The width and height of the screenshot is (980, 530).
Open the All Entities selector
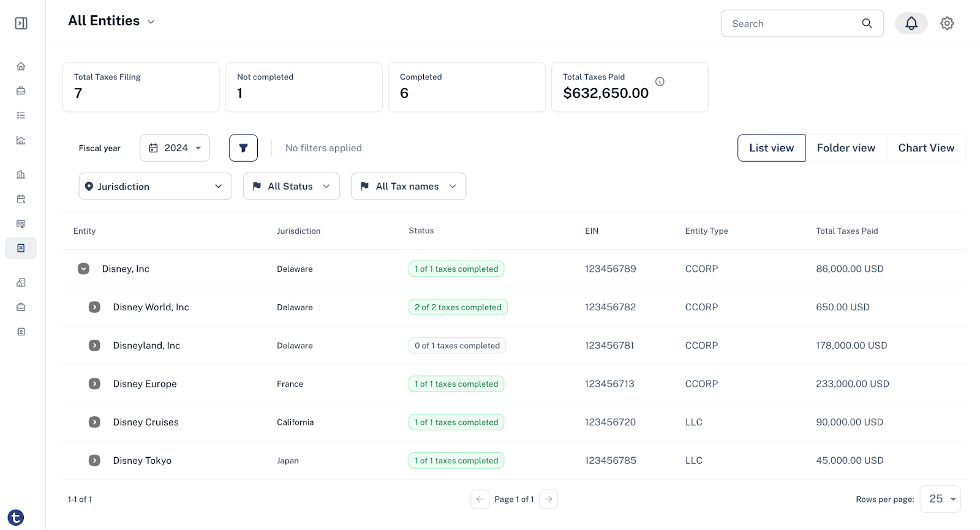click(111, 21)
